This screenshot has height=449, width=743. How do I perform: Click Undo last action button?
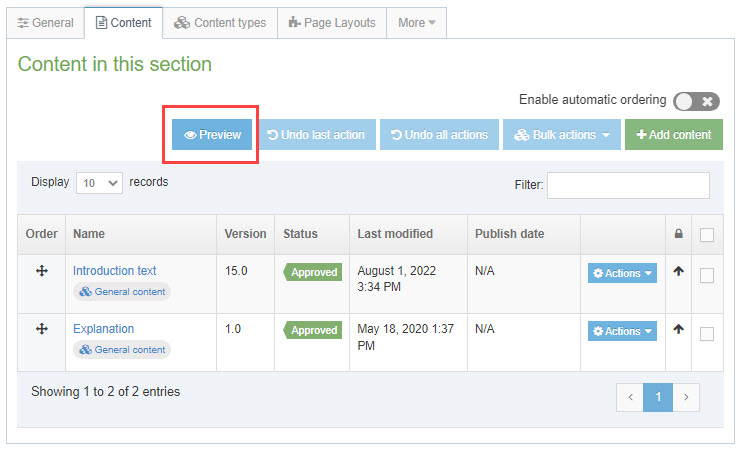316,135
